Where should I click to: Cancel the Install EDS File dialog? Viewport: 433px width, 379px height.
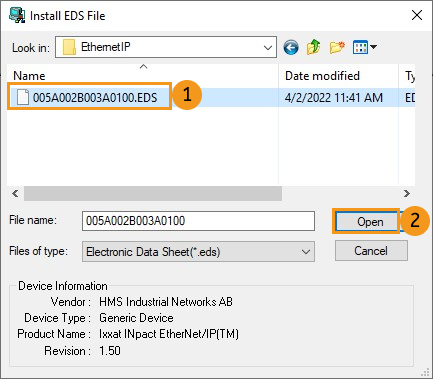(371, 251)
